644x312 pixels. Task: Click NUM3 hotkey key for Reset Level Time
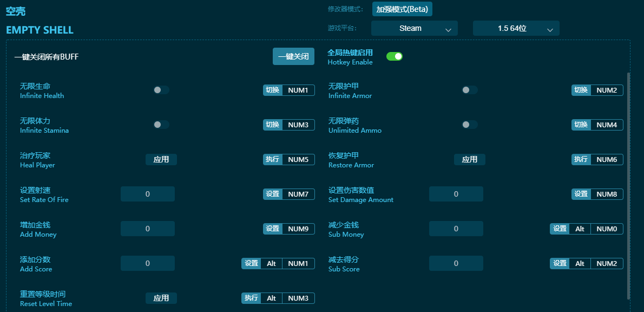299,298
